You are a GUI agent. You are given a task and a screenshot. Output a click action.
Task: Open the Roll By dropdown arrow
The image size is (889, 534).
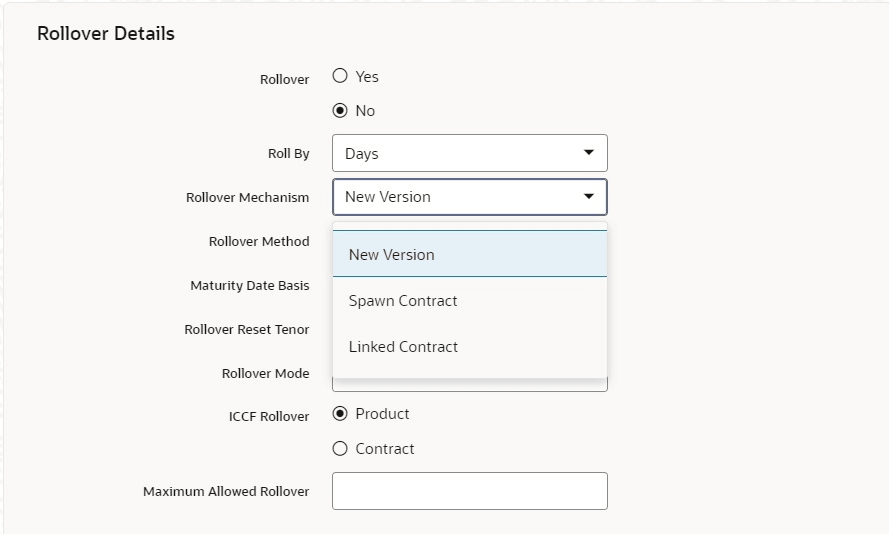coord(589,152)
